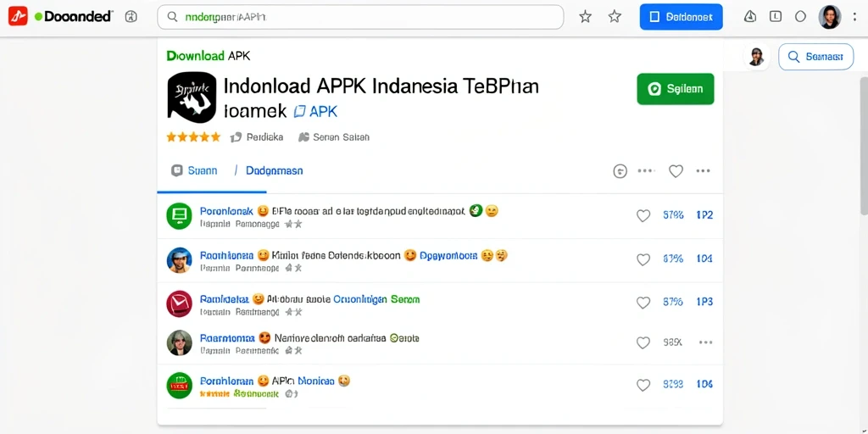Click the vertical scrollbar thumb on the right
Viewport: 868px width, 434px height.
pos(864,145)
